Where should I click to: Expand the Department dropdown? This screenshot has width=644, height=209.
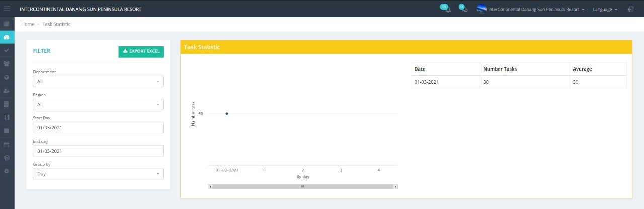tap(98, 81)
